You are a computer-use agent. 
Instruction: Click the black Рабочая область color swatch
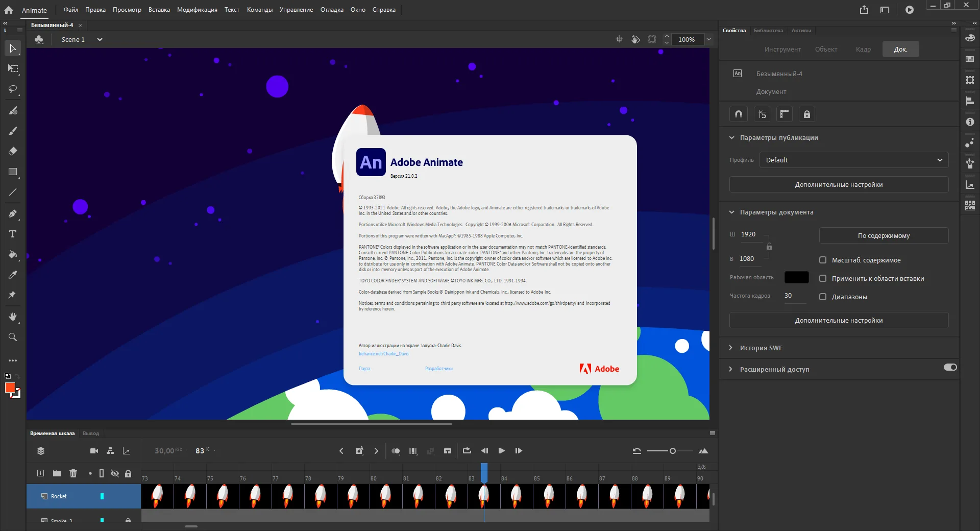796,277
